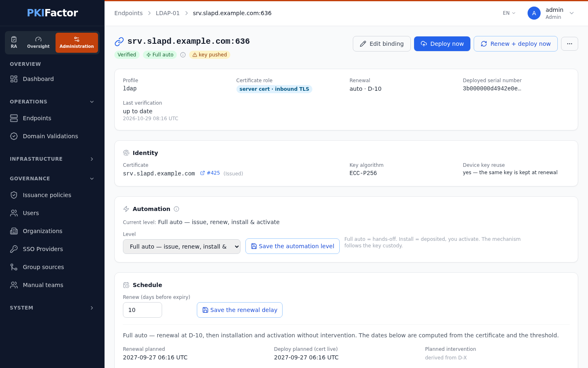Navigate to LDAP-01 breadcrumb

tap(167, 13)
